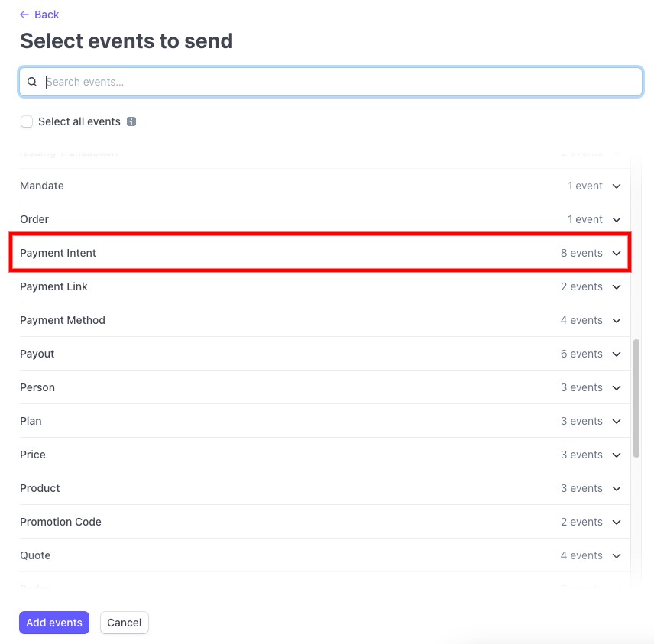Expand the Product chevron
The height and width of the screenshot is (644, 654).
617,488
